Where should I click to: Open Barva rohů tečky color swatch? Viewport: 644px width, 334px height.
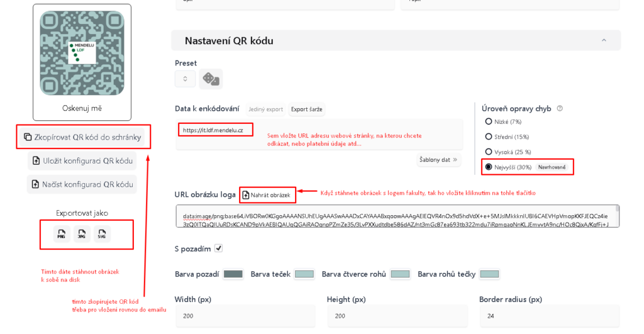[489, 274]
